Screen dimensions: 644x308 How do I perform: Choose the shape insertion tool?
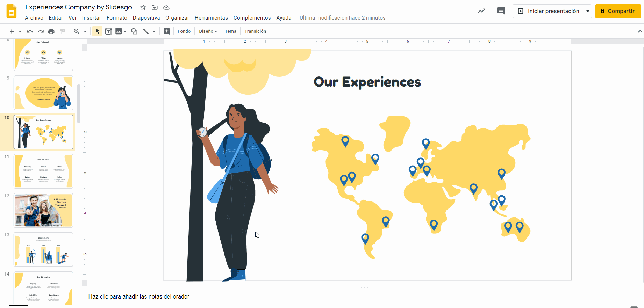[134, 31]
